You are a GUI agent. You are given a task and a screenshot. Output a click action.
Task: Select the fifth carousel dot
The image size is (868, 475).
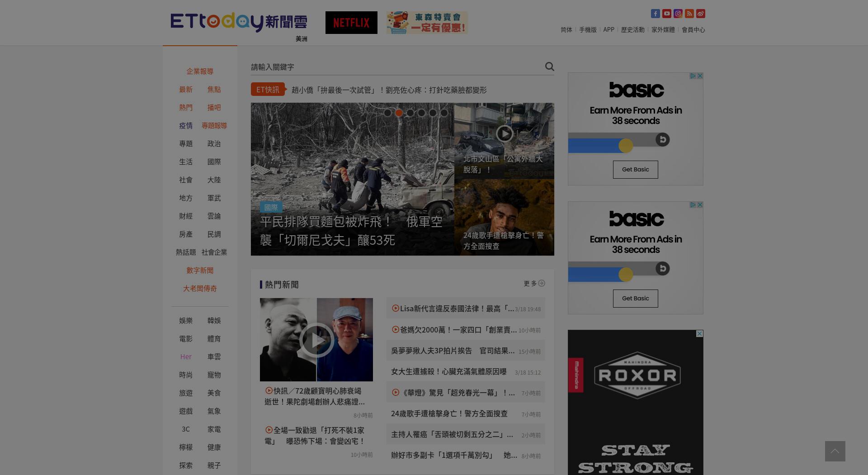(433, 113)
